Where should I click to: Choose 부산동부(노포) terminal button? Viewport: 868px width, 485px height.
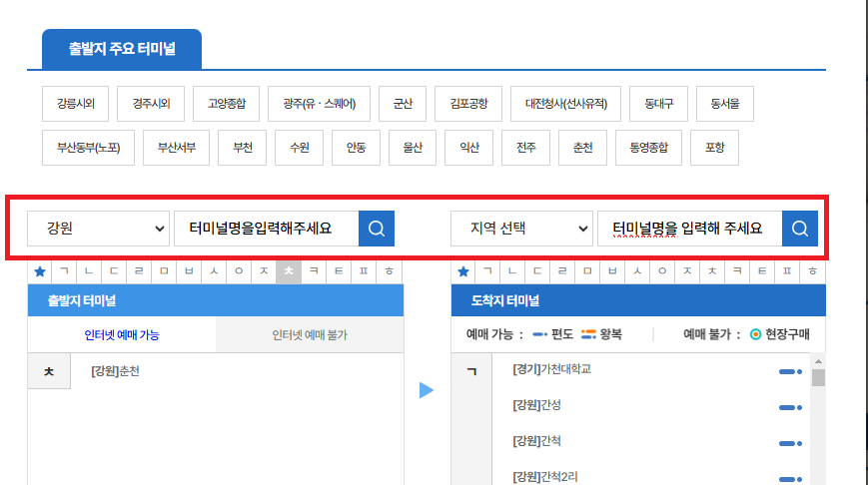(88, 148)
